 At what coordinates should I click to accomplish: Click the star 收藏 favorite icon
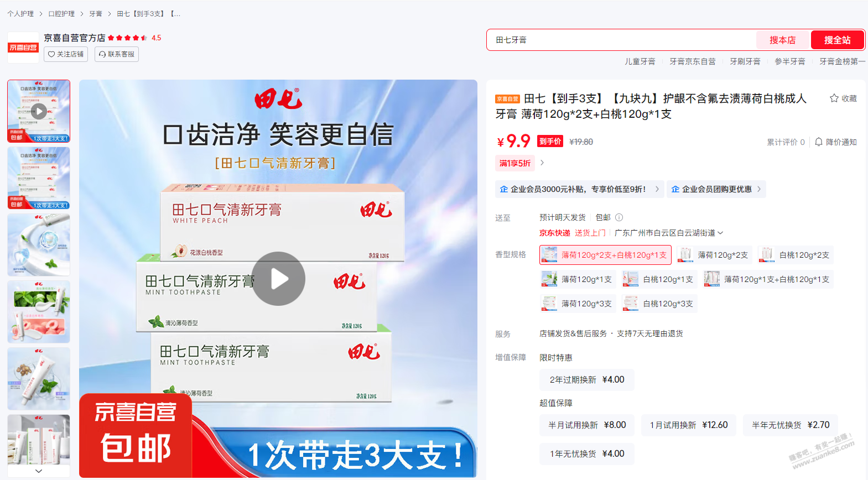coord(834,98)
